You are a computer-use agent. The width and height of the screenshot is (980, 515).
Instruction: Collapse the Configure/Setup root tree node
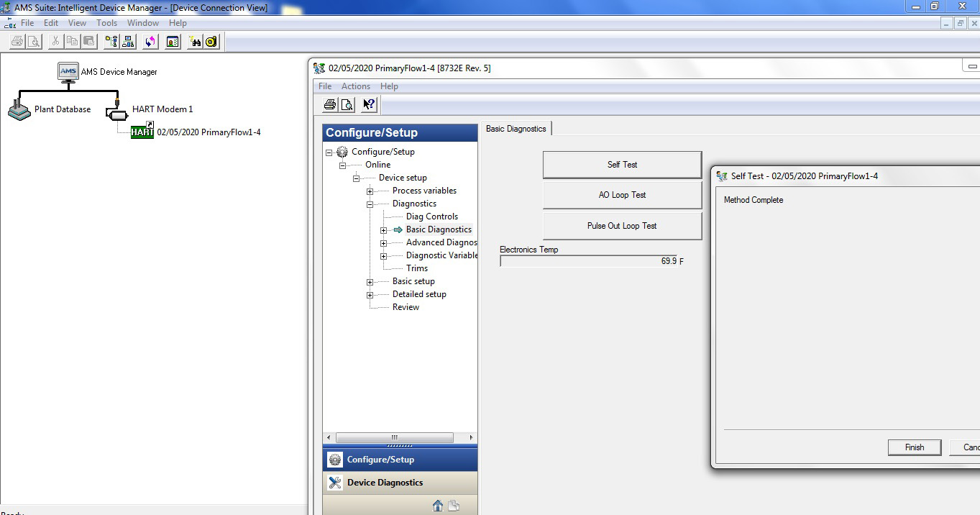point(329,152)
